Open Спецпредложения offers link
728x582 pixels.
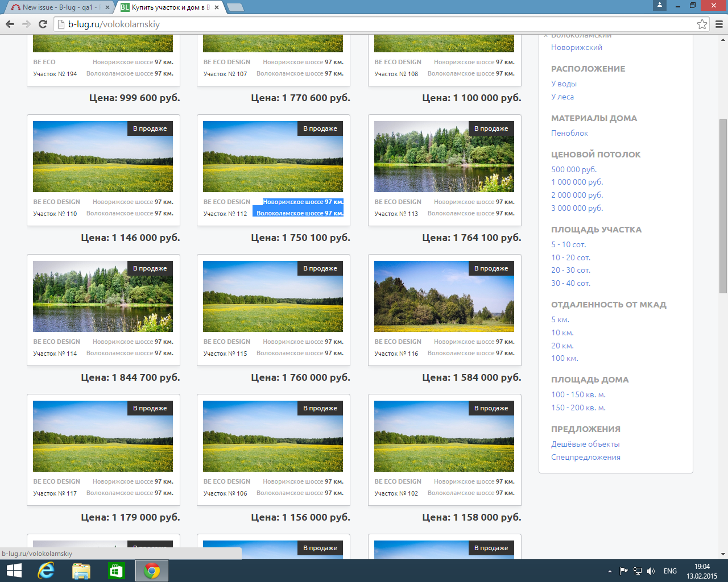pos(585,457)
